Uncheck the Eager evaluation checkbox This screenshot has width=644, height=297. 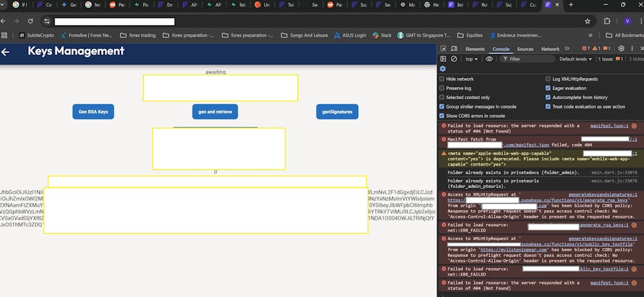548,88
